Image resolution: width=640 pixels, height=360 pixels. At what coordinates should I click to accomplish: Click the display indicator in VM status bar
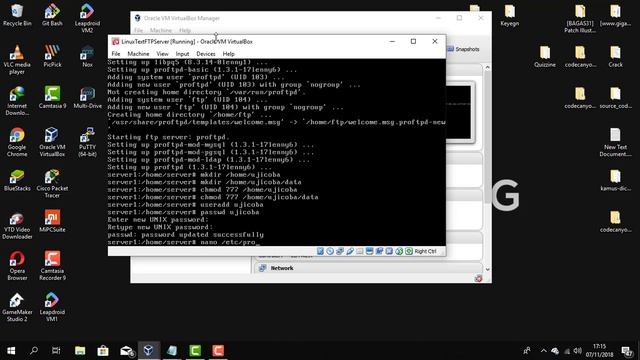[369, 251]
